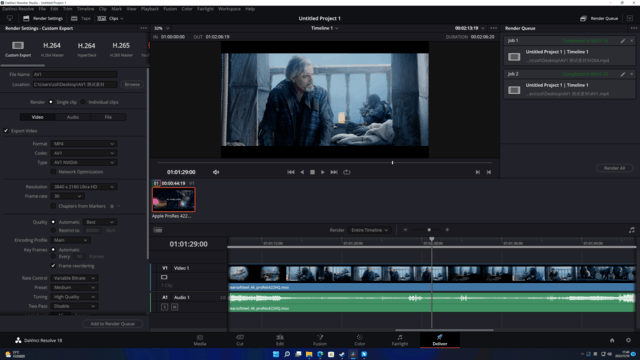
Task: Click the viewer scrubber bar playhead
Action: pos(392,162)
